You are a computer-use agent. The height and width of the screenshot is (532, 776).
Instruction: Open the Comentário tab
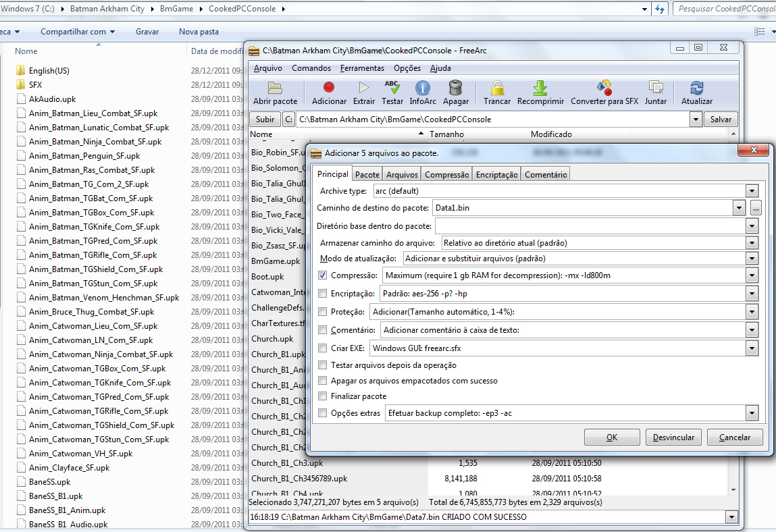[x=546, y=175]
